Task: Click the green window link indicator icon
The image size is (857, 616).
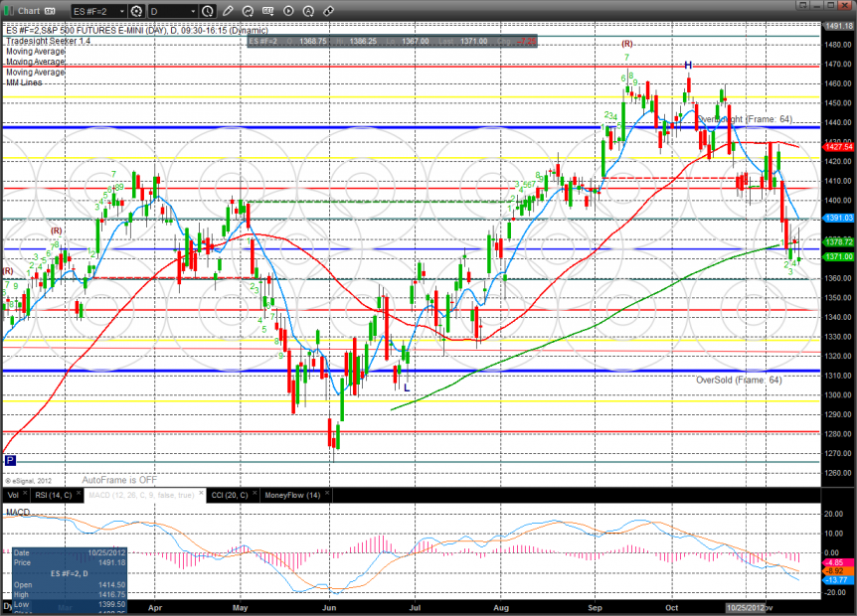Action: [x=9, y=10]
